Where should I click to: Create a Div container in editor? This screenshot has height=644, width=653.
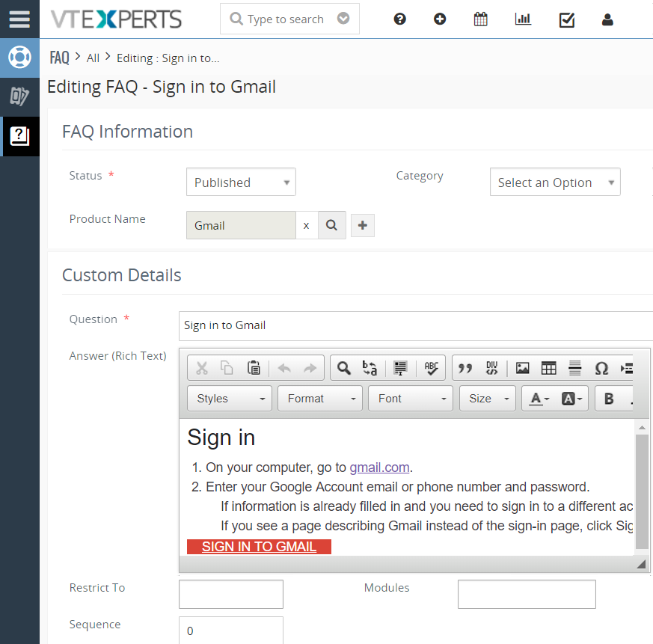point(492,368)
